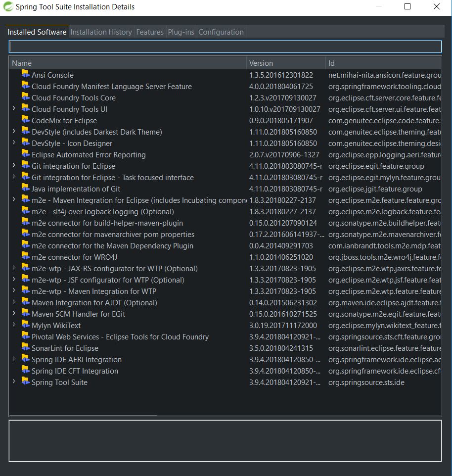Expand the Mylyn WikiText node
This screenshot has height=476, width=452.
pyautogui.click(x=14, y=325)
